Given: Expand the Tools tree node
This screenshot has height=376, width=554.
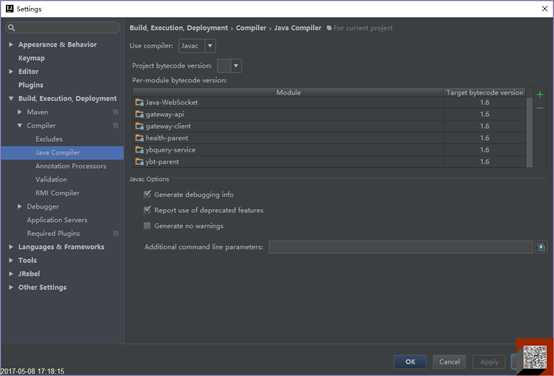Looking at the screenshot, I should (11, 260).
